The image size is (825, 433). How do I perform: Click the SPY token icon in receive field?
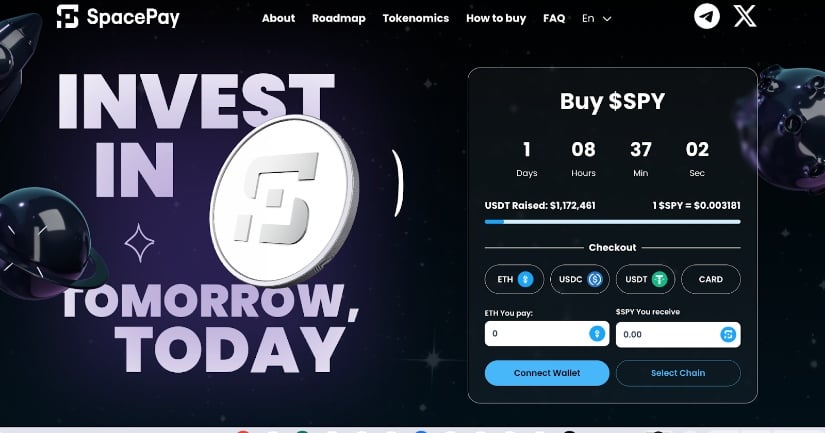pyautogui.click(x=728, y=334)
